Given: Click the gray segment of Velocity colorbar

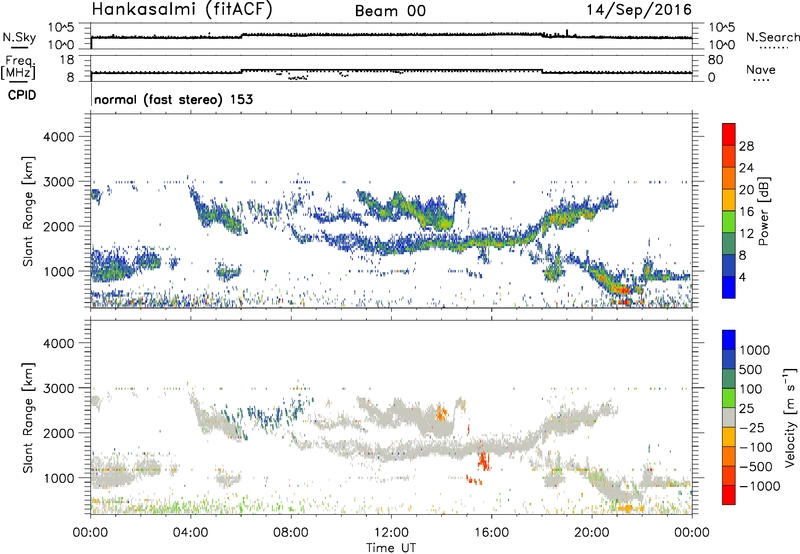Looking at the screenshot, I should (x=729, y=417).
